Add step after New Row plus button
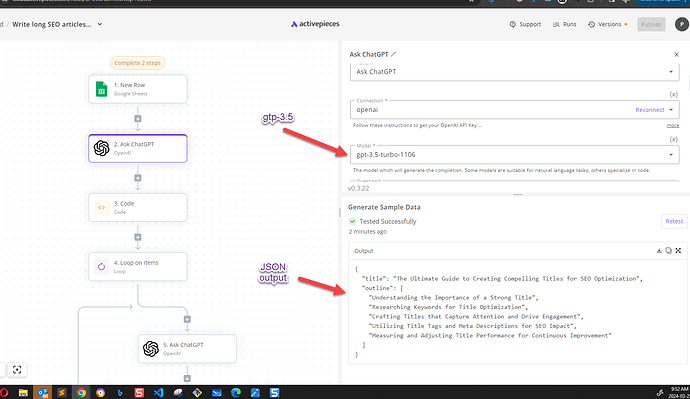This screenshot has width=690, height=399. click(x=138, y=119)
